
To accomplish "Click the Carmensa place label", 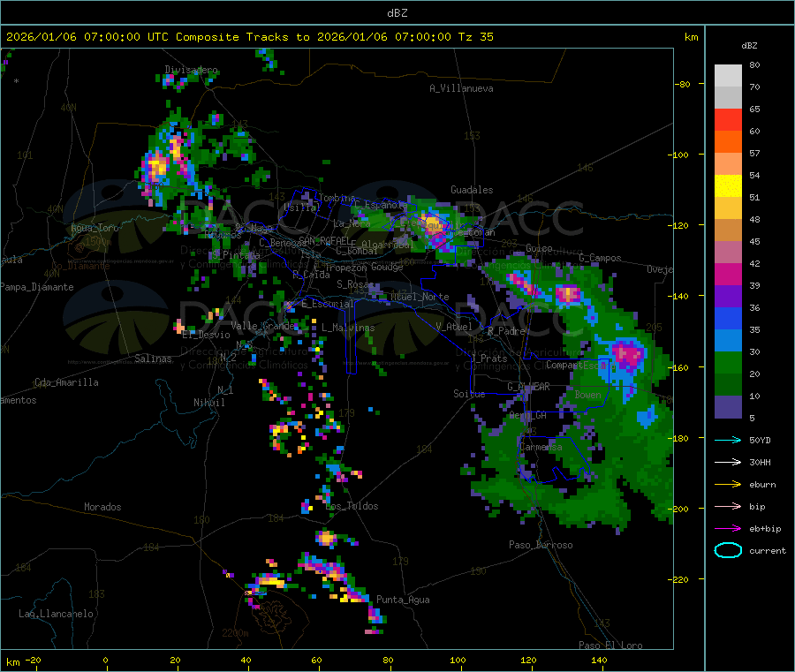I will (541, 447).
